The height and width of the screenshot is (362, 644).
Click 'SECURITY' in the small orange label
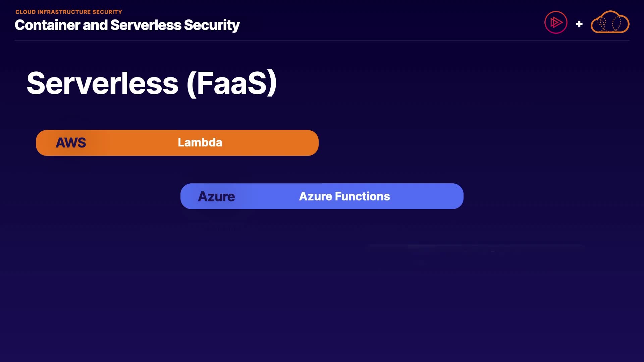(107, 12)
